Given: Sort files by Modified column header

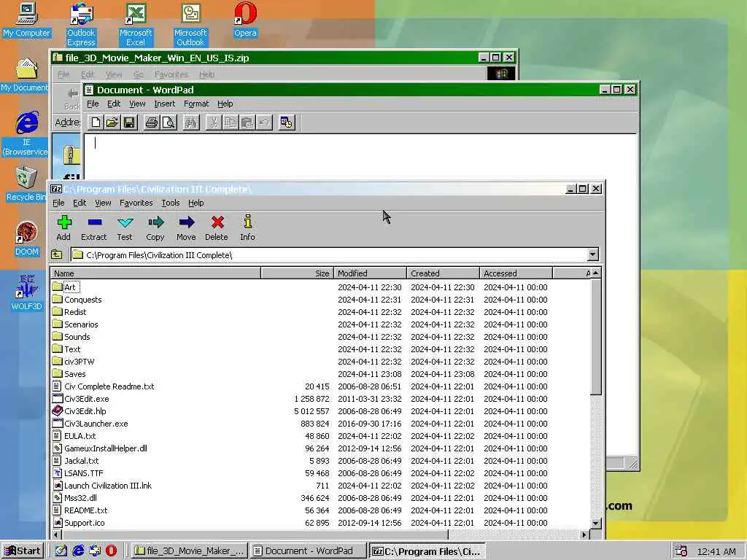Looking at the screenshot, I should [x=370, y=273].
